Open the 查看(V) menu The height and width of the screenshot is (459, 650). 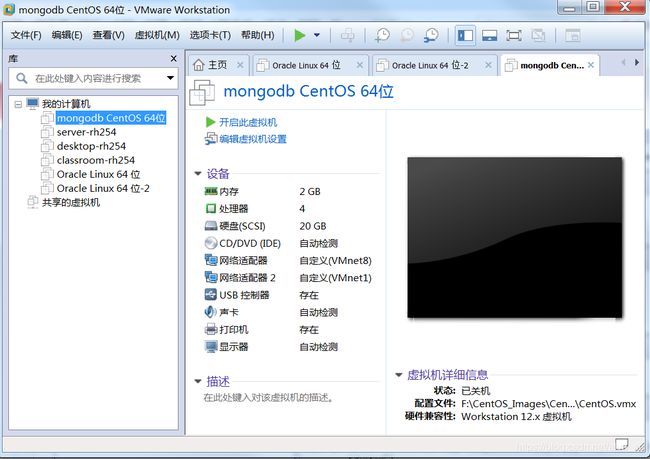click(x=108, y=35)
